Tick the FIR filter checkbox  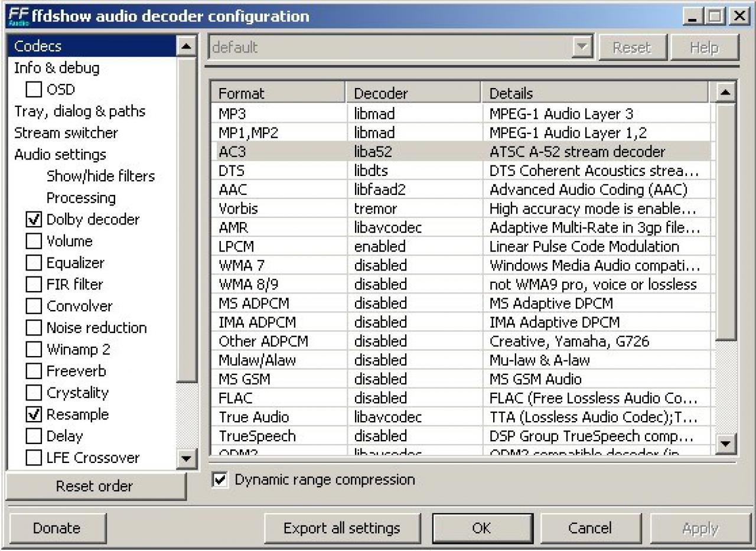34,285
